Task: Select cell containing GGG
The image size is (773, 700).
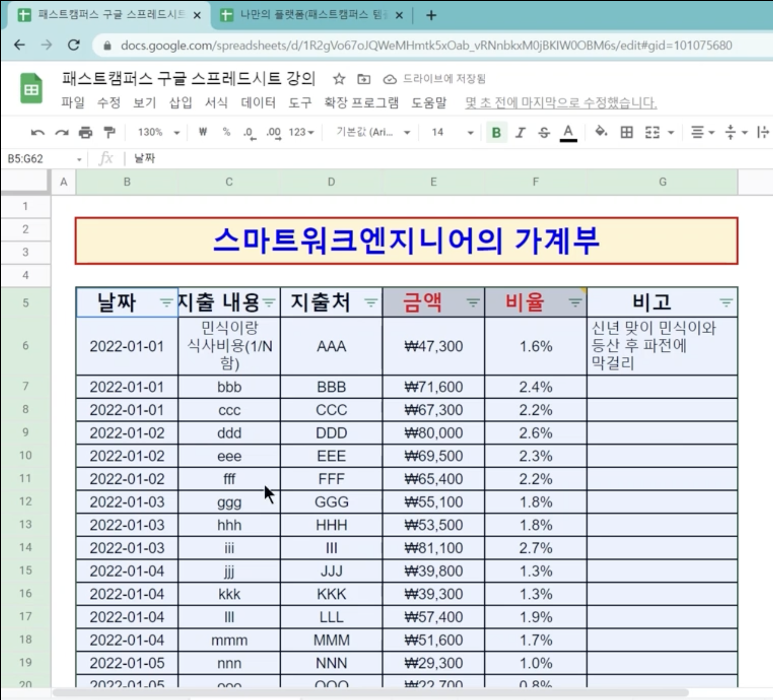Action: [331, 502]
